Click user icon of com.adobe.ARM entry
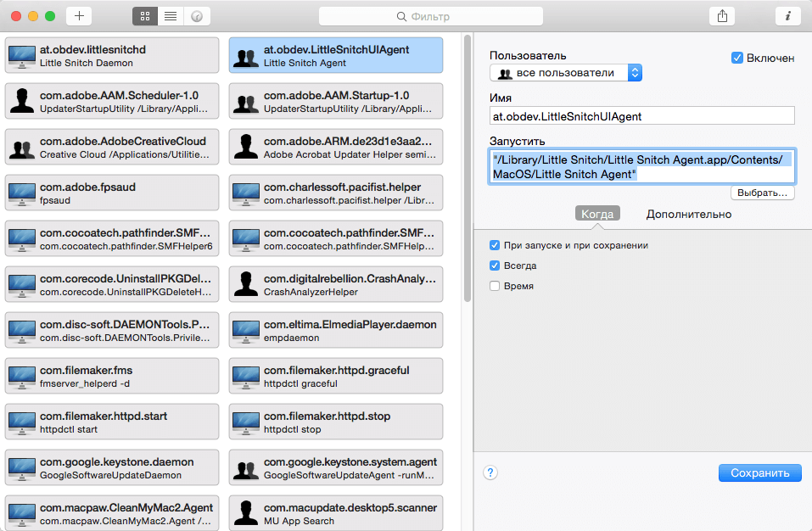812x531 pixels. [245, 147]
